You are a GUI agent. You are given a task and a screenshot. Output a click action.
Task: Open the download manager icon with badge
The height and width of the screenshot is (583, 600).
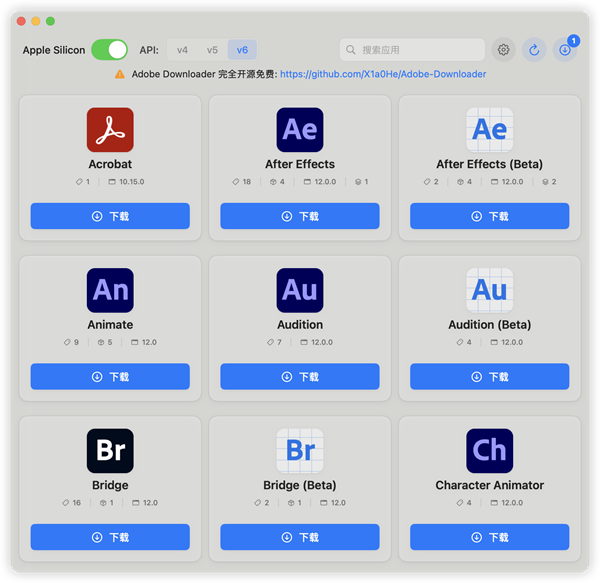pos(565,50)
